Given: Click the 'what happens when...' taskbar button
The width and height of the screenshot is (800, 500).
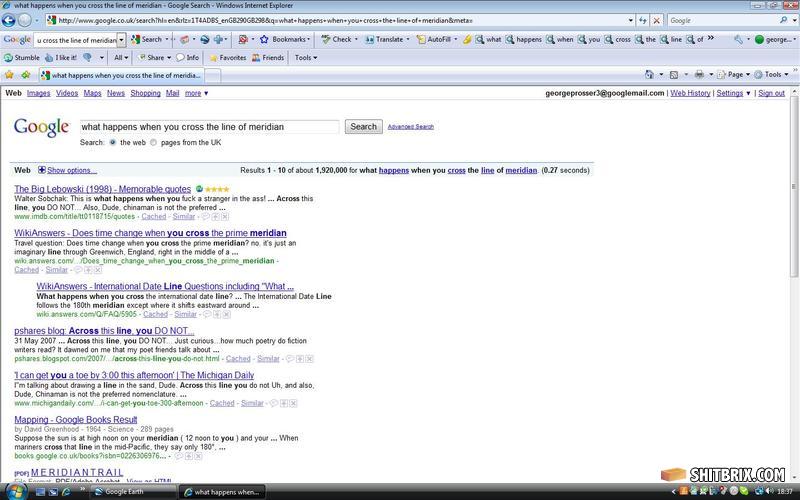Looking at the screenshot, I should click(x=222, y=492).
